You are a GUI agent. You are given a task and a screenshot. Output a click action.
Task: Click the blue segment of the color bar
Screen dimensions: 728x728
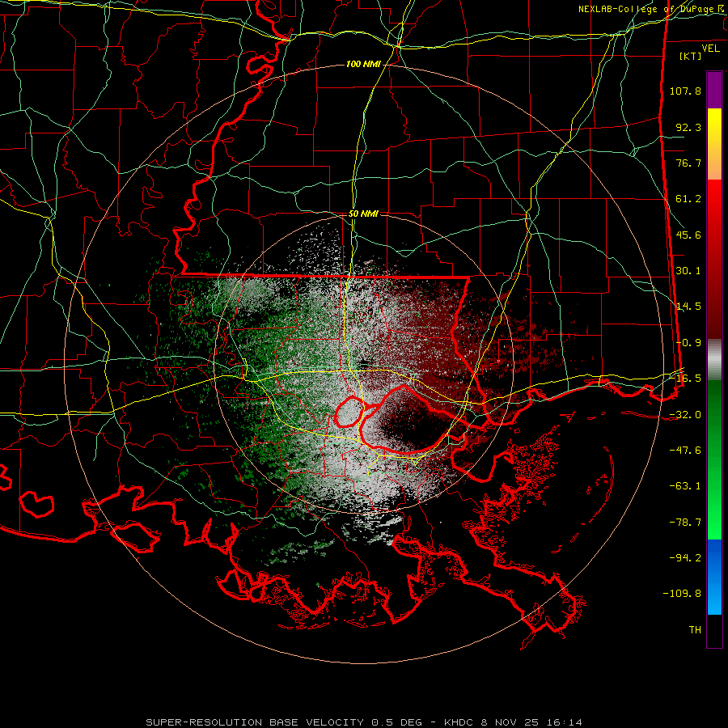click(x=714, y=577)
